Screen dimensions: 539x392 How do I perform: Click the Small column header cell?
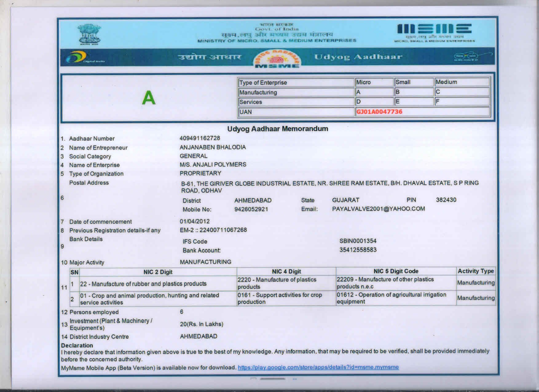tap(414, 82)
